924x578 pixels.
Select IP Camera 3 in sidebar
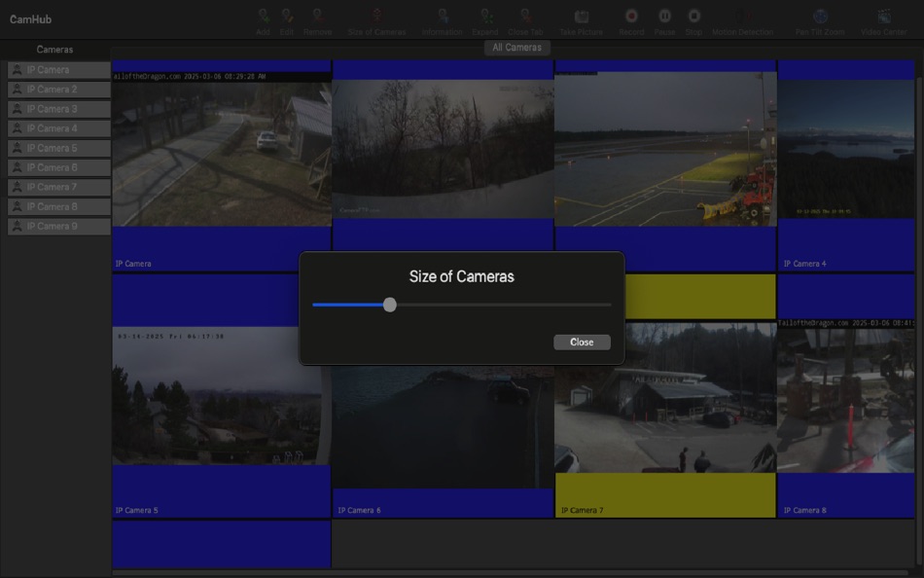click(59, 109)
